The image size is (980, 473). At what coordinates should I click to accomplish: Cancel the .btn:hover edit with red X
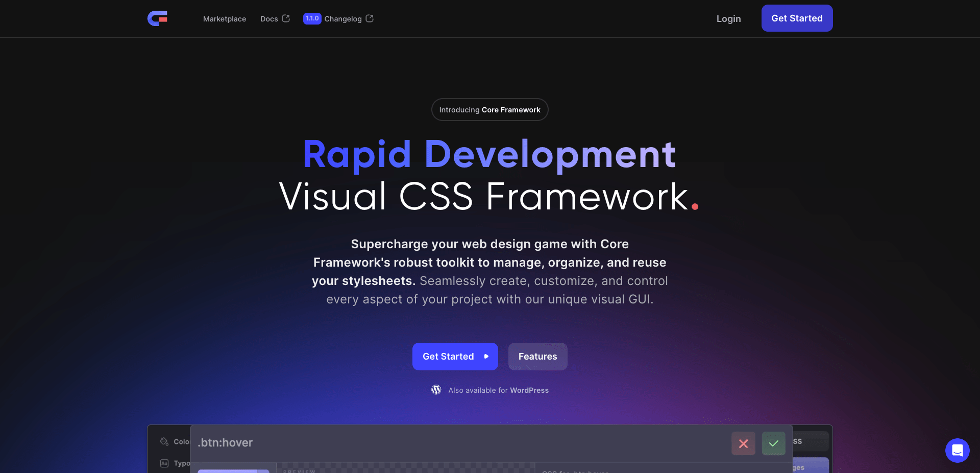[743, 443]
